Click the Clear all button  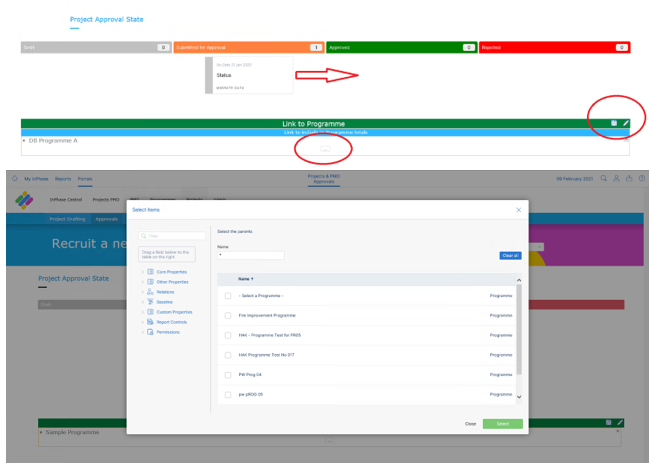[x=510, y=256]
